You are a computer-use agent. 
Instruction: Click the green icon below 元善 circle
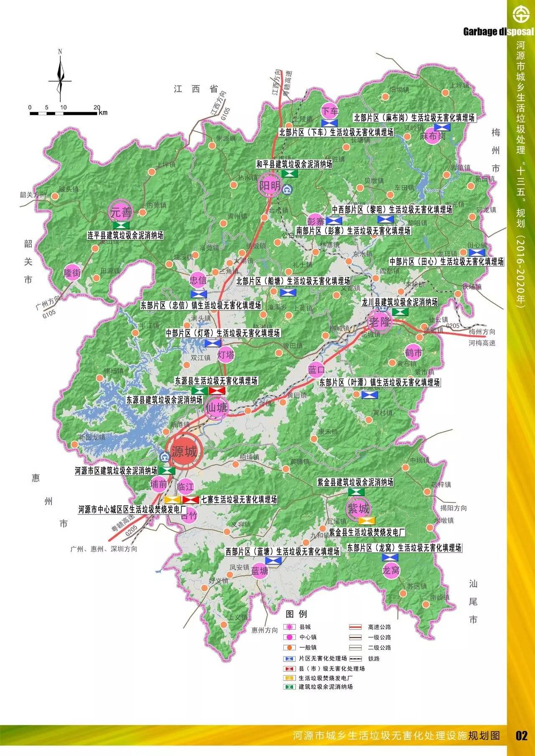point(121,225)
